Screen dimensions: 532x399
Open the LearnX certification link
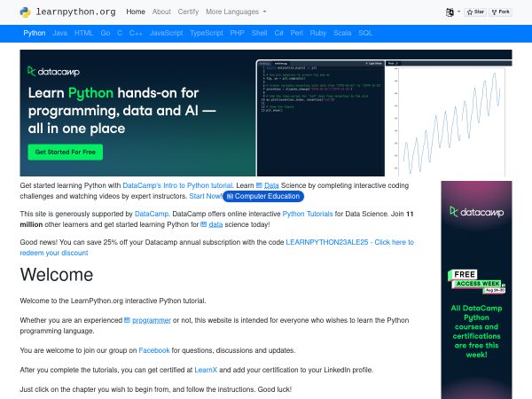pos(206,370)
